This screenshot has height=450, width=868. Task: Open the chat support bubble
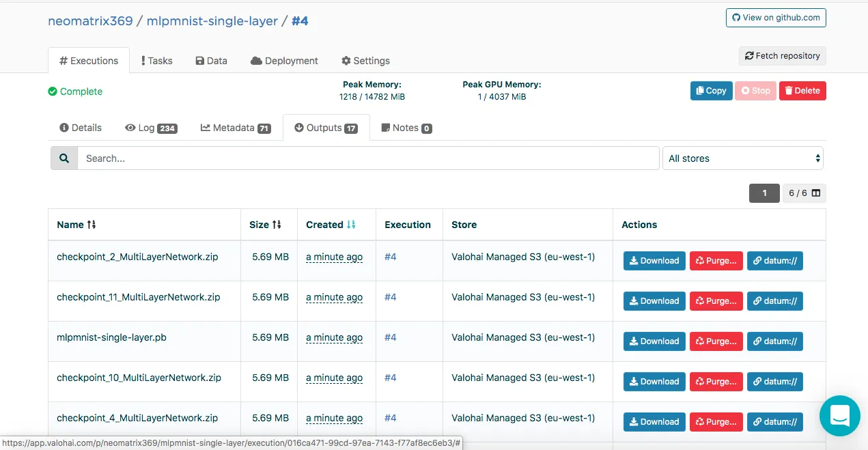pyautogui.click(x=840, y=415)
